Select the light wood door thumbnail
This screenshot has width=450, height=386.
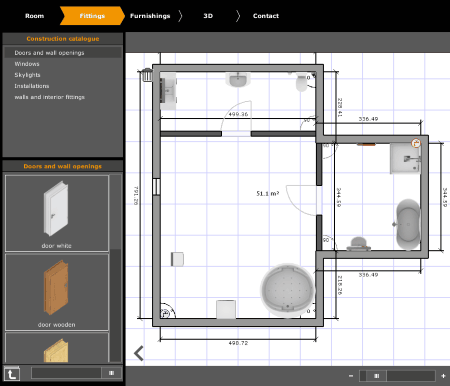(x=57, y=348)
